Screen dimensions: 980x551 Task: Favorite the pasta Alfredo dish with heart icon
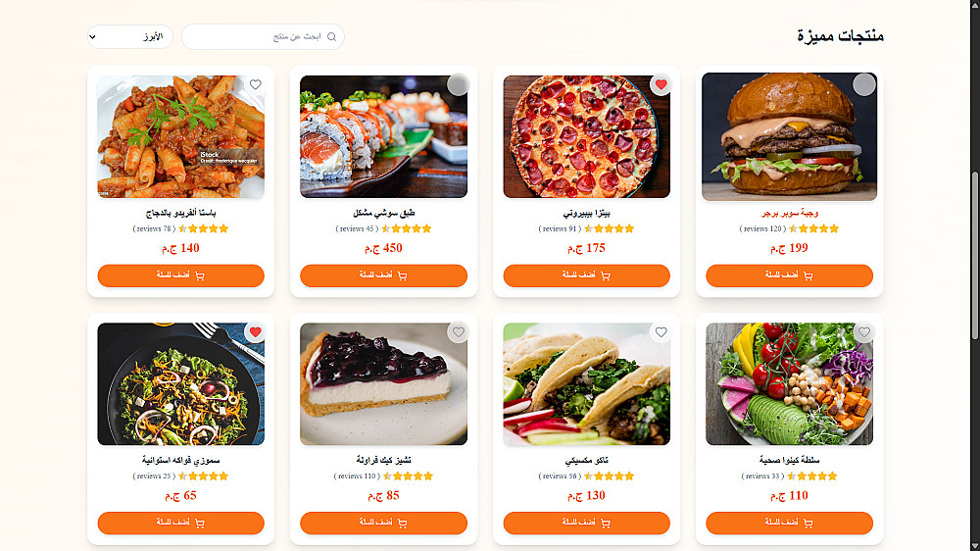tap(255, 84)
